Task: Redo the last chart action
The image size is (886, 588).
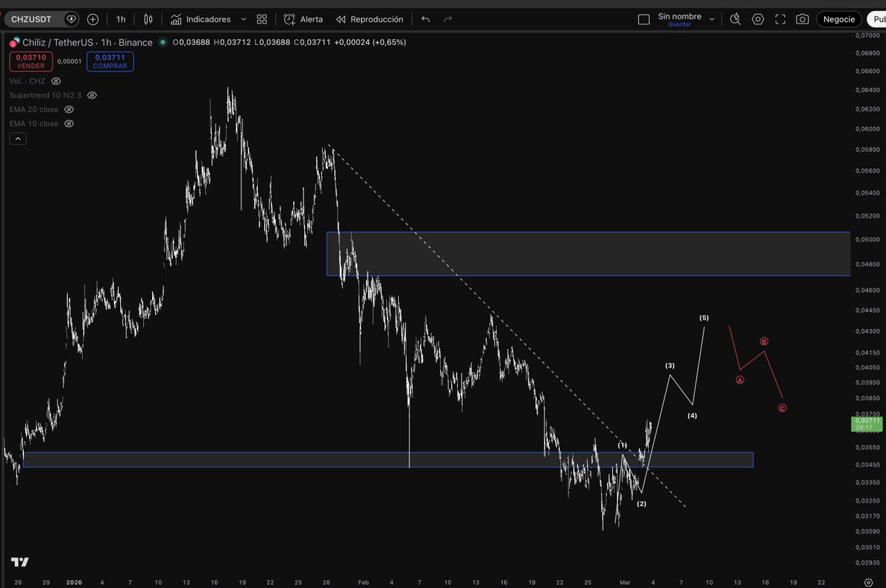Action: pyautogui.click(x=447, y=19)
